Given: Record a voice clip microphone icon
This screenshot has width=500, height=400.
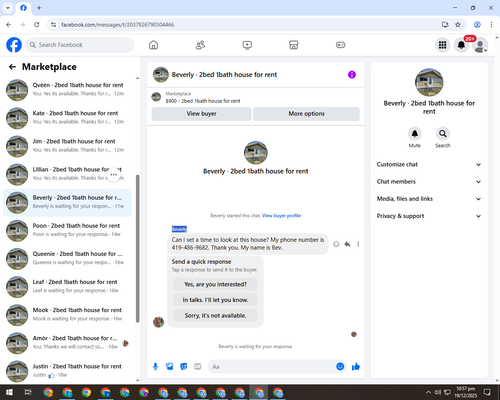Looking at the screenshot, I should (x=155, y=367).
